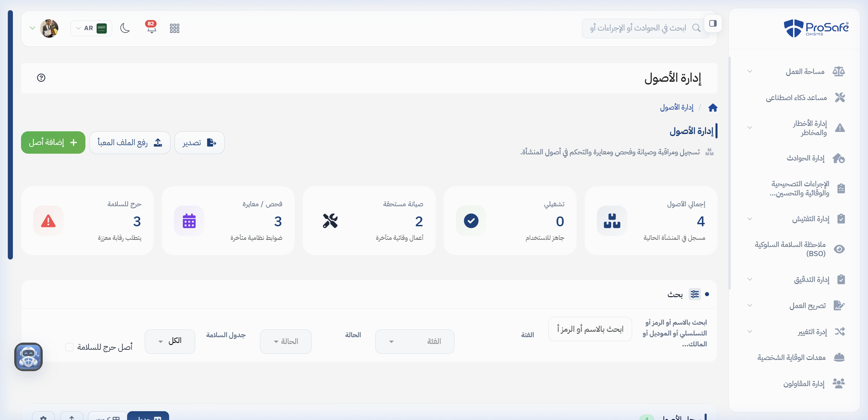Open إدارة المقاولون in the sidebar
868x420 pixels.
pos(796,384)
